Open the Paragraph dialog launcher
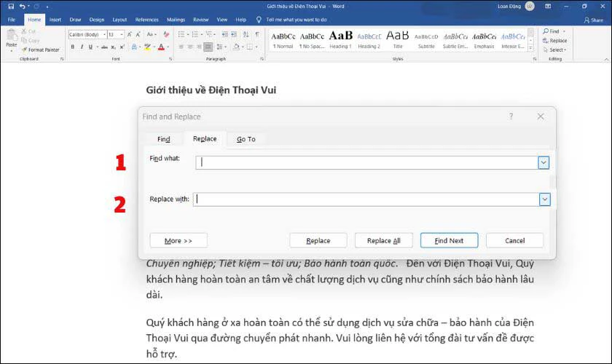This screenshot has height=364, width=612. pyautogui.click(x=262, y=59)
